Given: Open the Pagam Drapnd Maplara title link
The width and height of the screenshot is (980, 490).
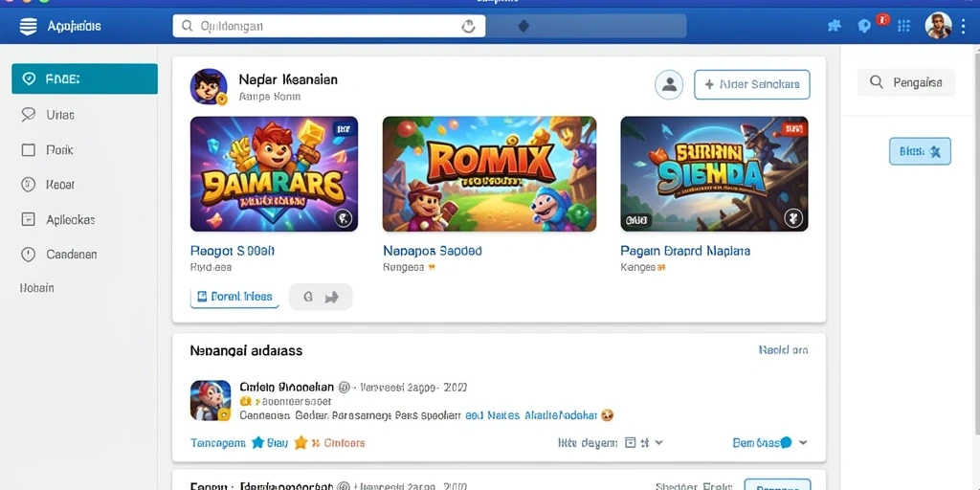Looking at the screenshot, I should [x=685, y=252].
